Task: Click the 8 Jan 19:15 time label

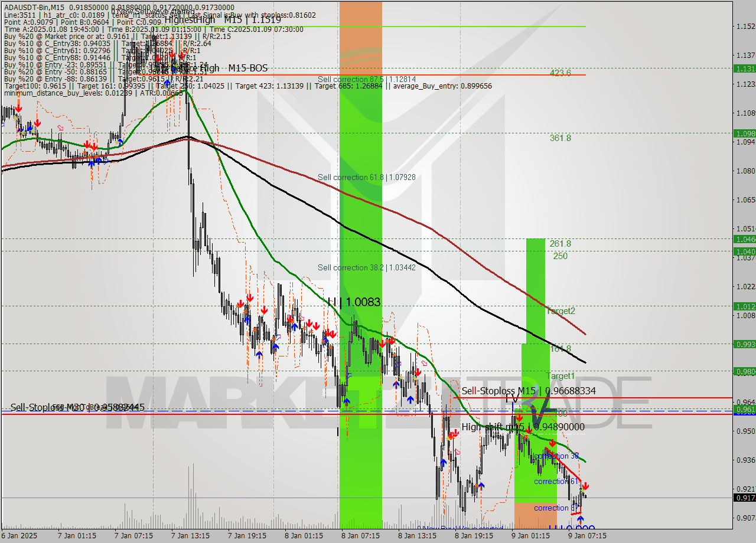Action: coord(474,536)
